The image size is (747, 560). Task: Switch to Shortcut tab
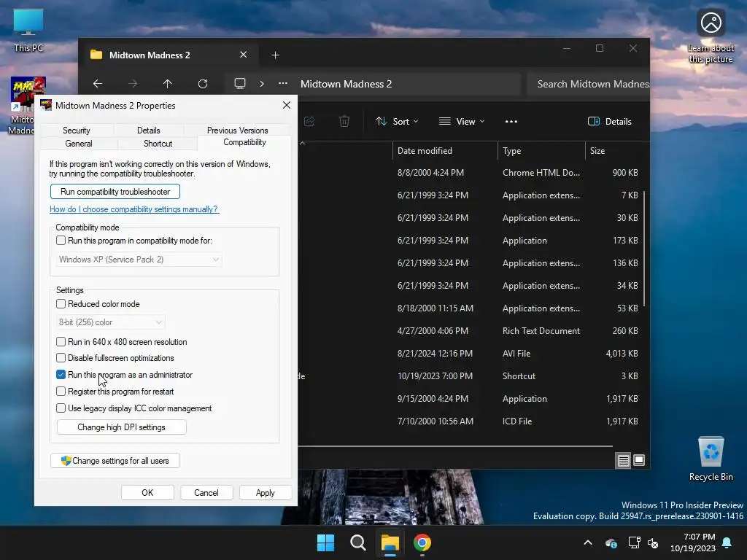[x=158, y=144]
